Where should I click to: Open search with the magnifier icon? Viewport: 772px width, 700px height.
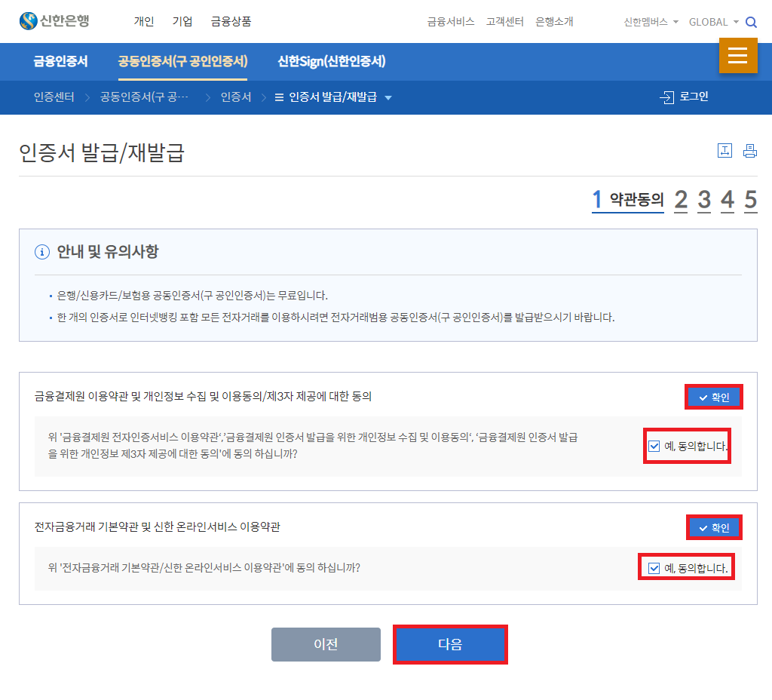click(751, 22)
